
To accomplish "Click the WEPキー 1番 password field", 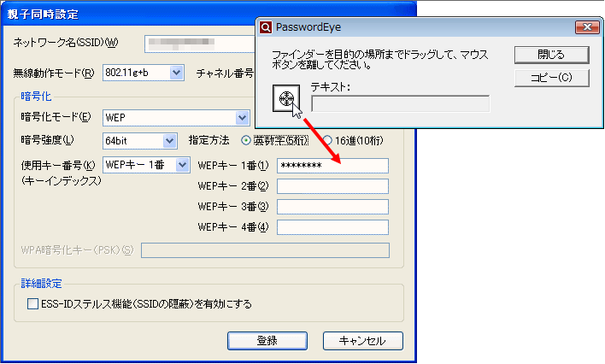I will coord(332,166).
